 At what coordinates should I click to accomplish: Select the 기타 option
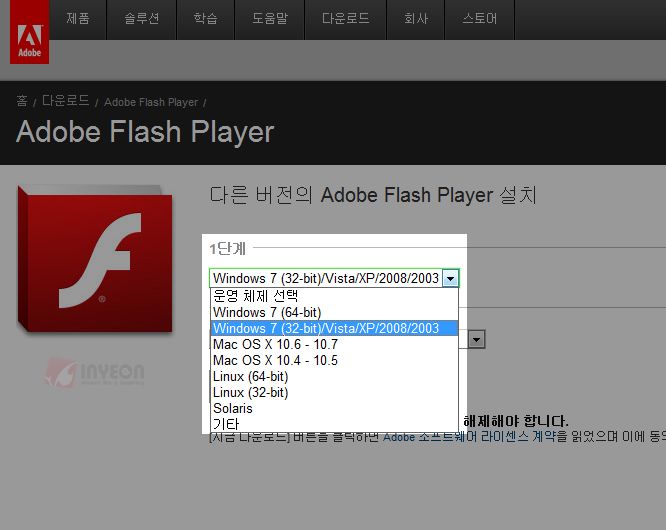click(334, 424)
